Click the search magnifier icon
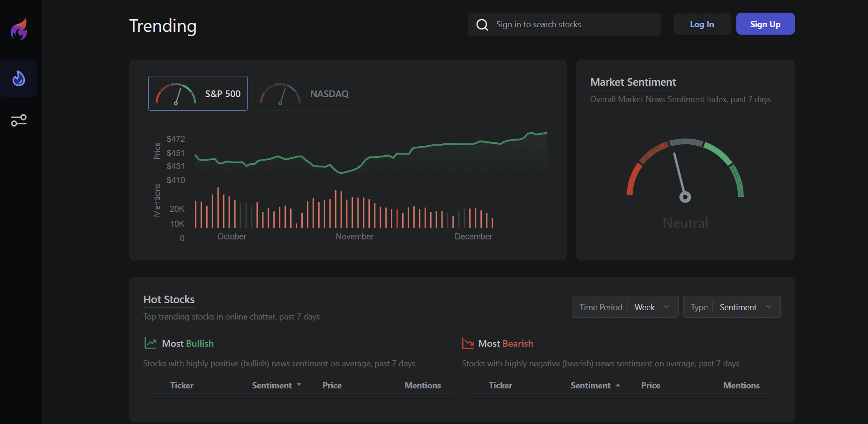The height and width of the screenshot is (424, 868). (x=482, y=24)
